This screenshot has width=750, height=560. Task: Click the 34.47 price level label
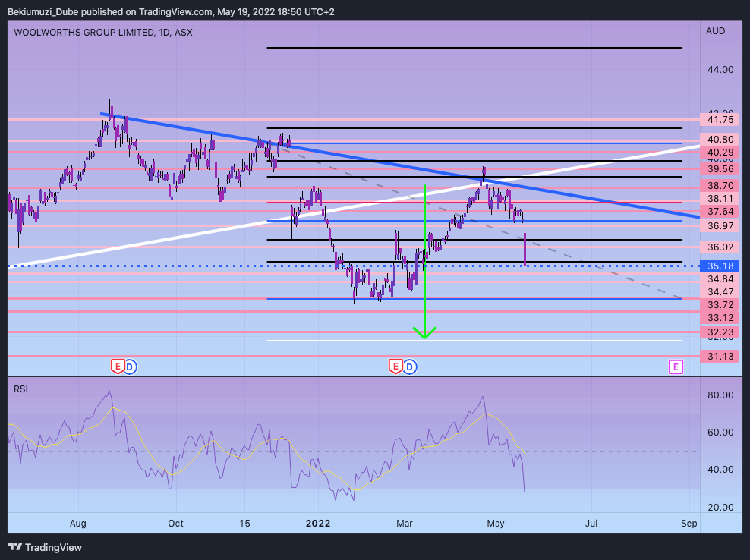click(x=720, y=291)
